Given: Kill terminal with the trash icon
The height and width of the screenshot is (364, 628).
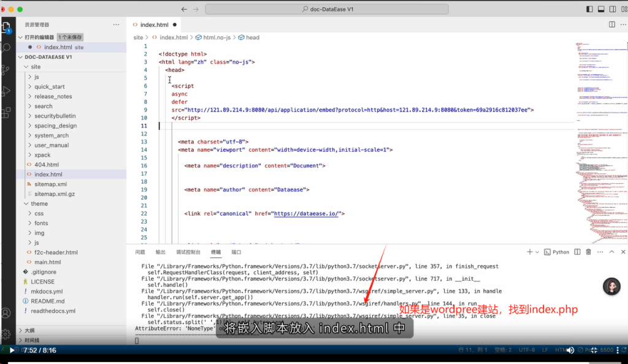Looking at the screenshot, I should coord(588,252).
